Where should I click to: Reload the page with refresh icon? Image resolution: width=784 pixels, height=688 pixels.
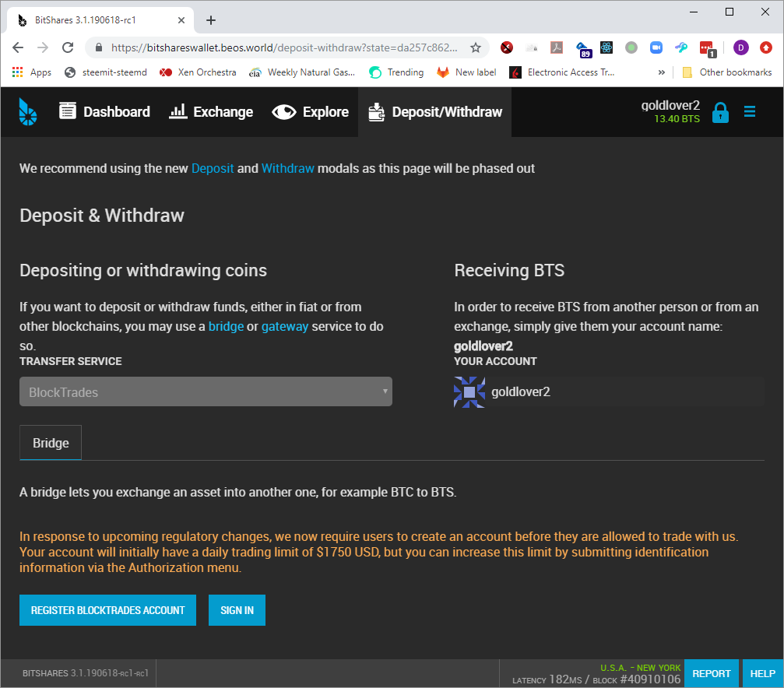click(68, 47)
